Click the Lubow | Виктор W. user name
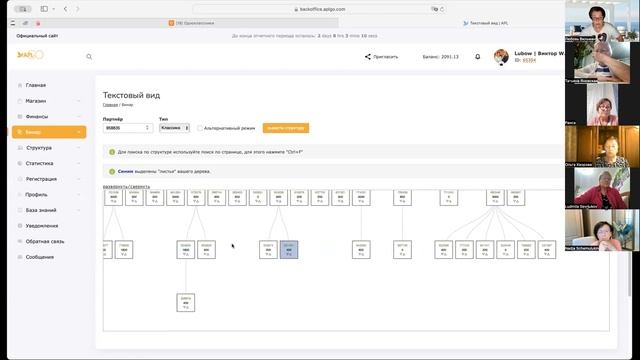The image size is (640, 360). tap(539, 53)
